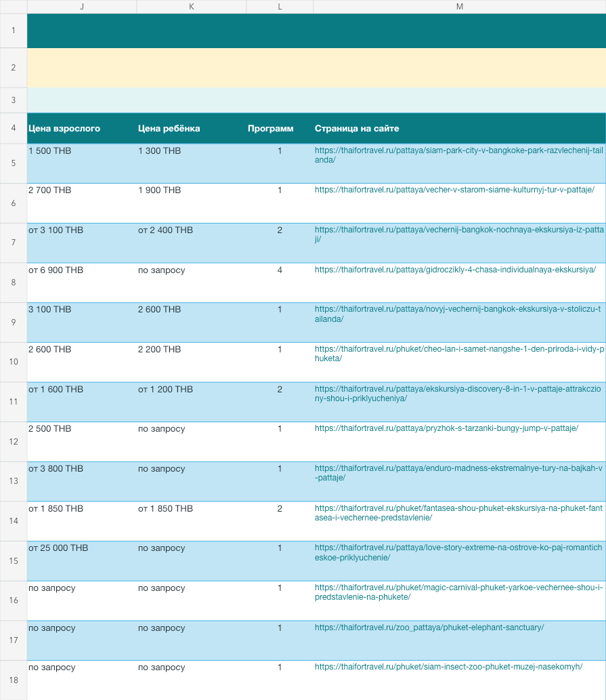The image size is (606, 700).
Task: Select column L header
Action: point(280,7)
